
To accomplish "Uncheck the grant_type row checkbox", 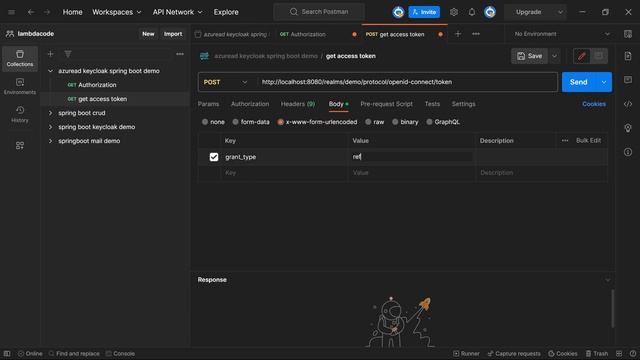I will coord(214,157).
